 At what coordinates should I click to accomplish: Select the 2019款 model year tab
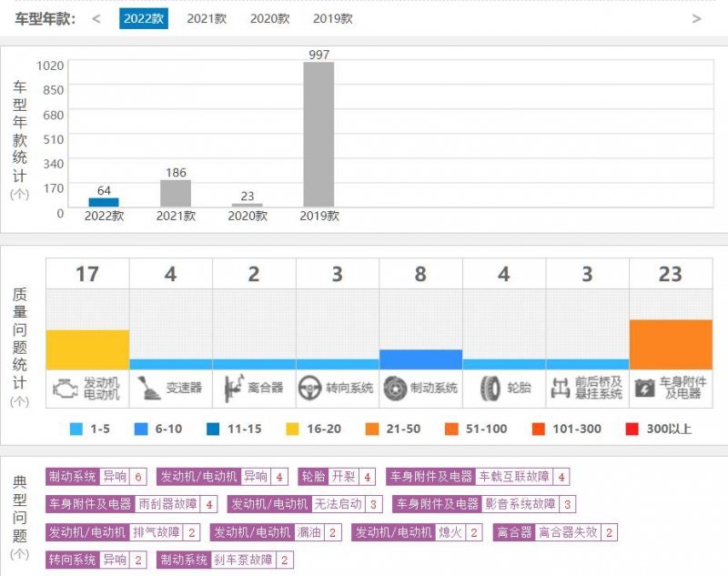click(x=332, y=18)
